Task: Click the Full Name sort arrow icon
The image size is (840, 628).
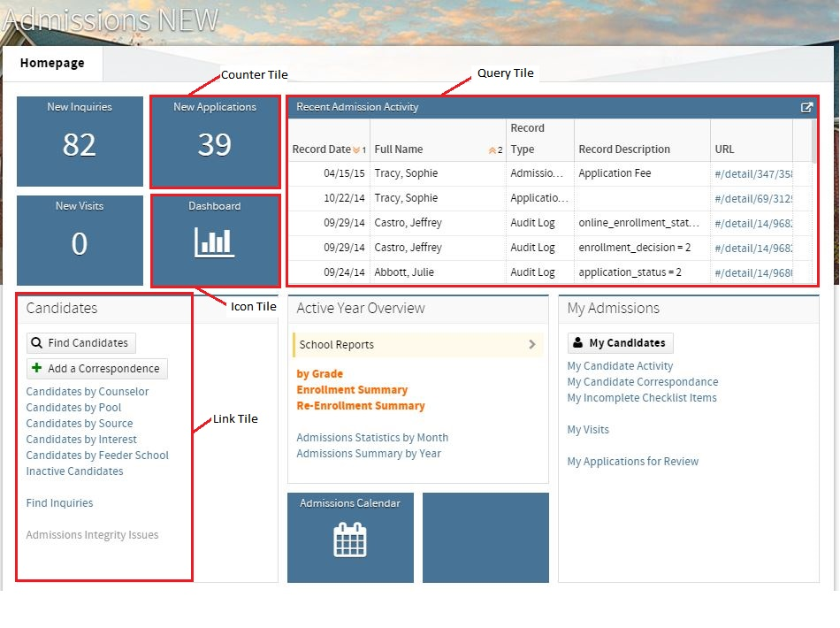Action: point(493,150)
